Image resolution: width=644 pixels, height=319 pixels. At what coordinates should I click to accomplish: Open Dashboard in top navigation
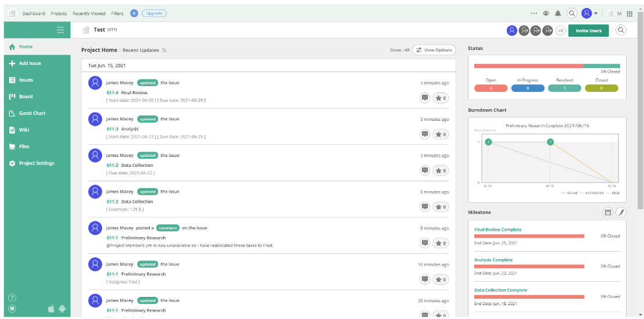34,13
